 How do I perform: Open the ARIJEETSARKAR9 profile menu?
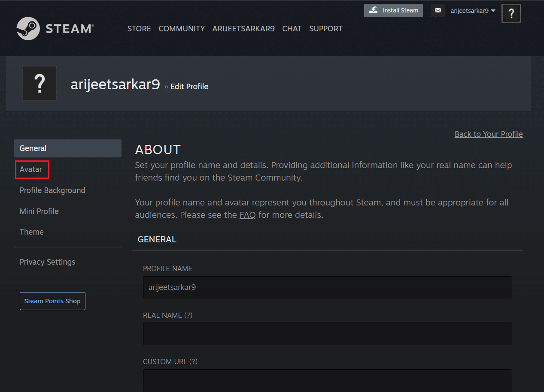coord(243,29)
